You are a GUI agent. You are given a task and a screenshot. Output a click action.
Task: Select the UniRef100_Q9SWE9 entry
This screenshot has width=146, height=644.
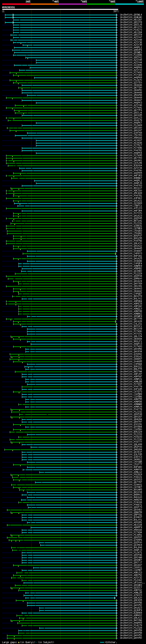click(131, 316)
